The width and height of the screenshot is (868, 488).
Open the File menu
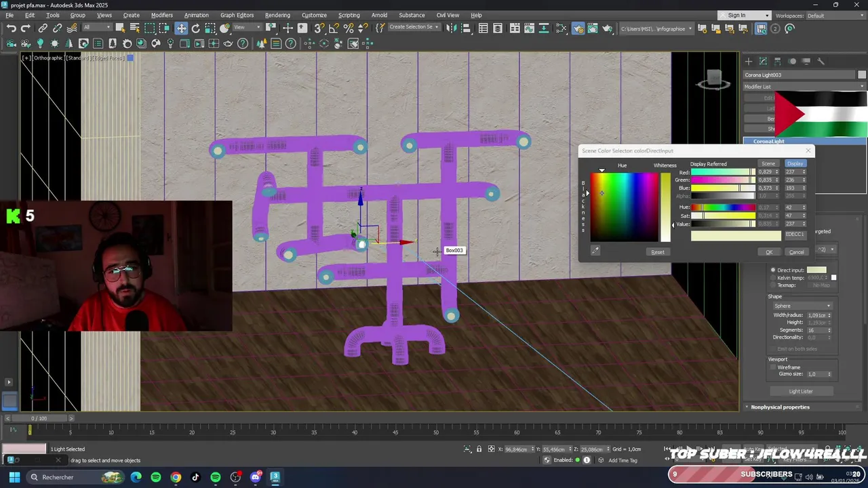(10, 15)
